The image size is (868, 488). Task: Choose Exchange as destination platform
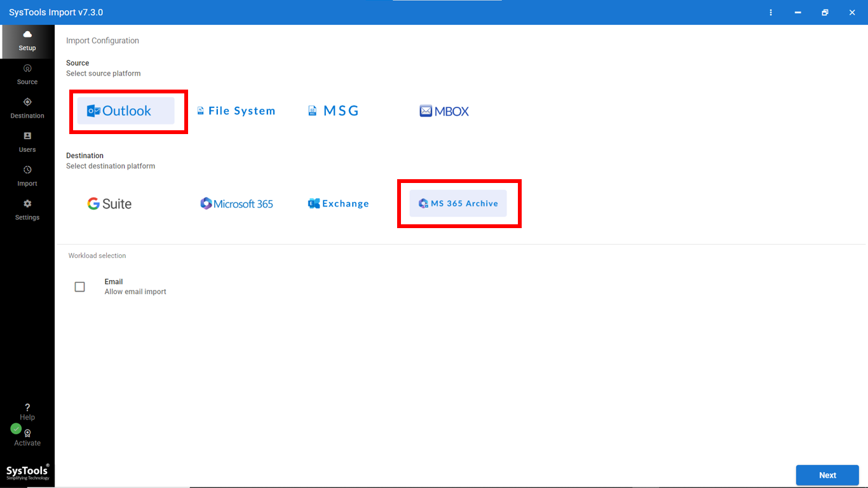pos(338,203)
